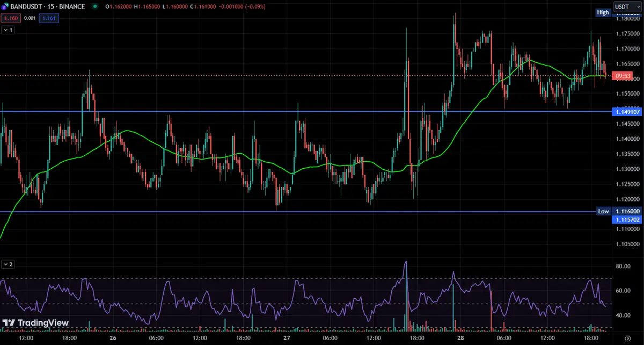
Task: Click the 1.105000 price axis label
Action: click(627, 244)
